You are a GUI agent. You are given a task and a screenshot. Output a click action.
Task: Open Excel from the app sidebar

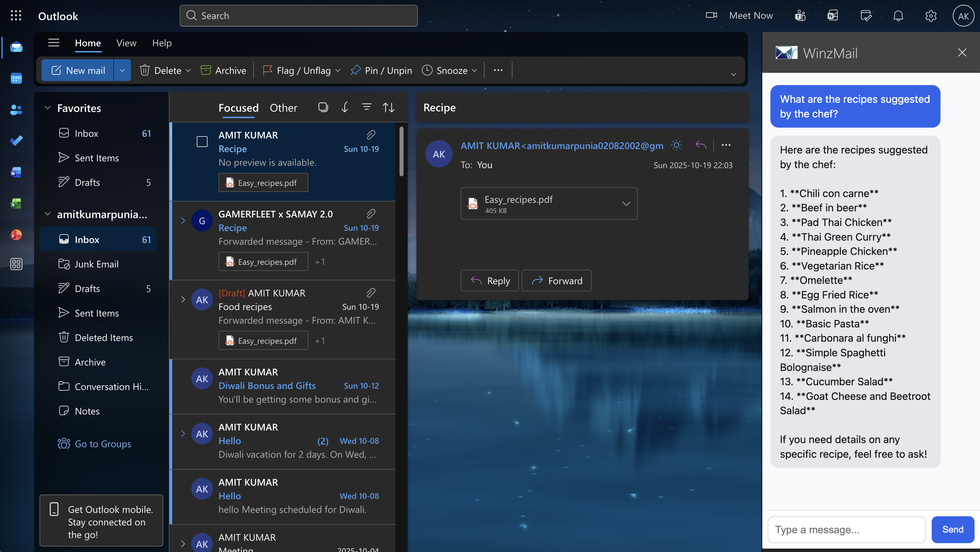16,203
